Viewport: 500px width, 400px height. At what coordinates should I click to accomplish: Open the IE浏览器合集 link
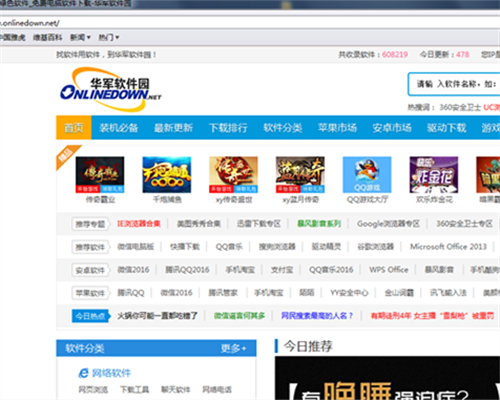pos(139,224)
